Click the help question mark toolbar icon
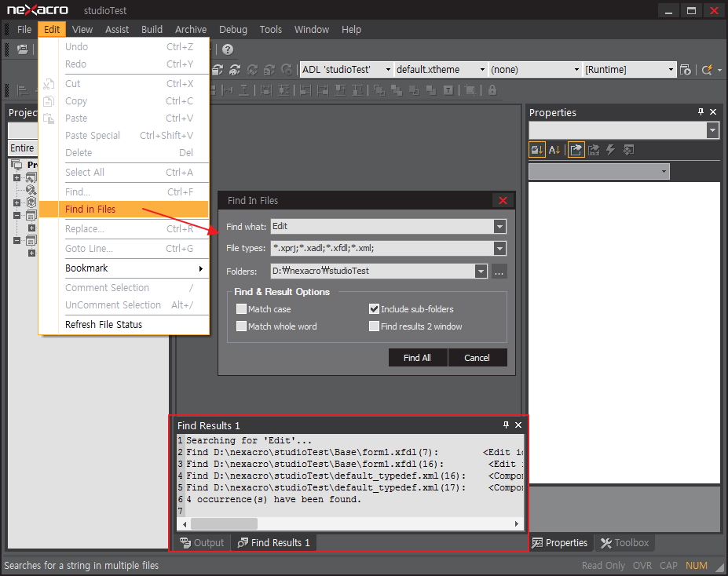The height and width of the screenshot is (576, 728). tap(228, 49)
